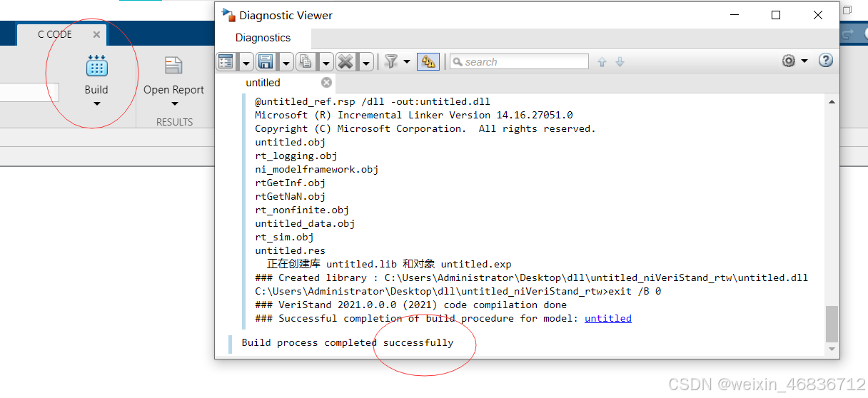The image size is (868, 398).
Task: Click the '### Created library' log line
Action: pos(531,277)
